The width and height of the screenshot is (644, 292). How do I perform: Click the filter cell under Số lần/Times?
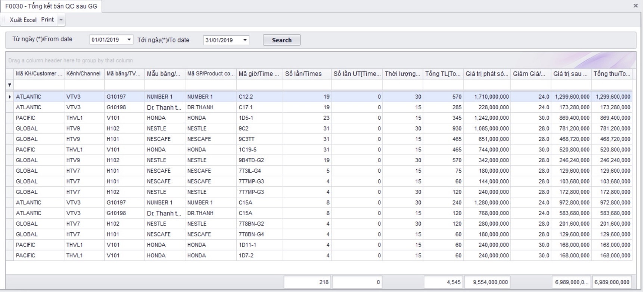[307, 85]
